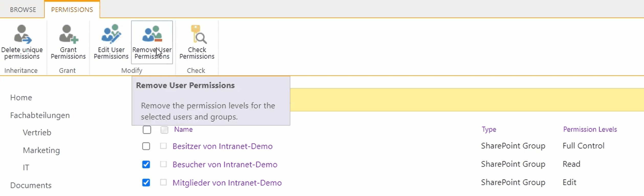Open Documents from the sidebar
Viewport: 644px width, 196px height.
(30, 185)
